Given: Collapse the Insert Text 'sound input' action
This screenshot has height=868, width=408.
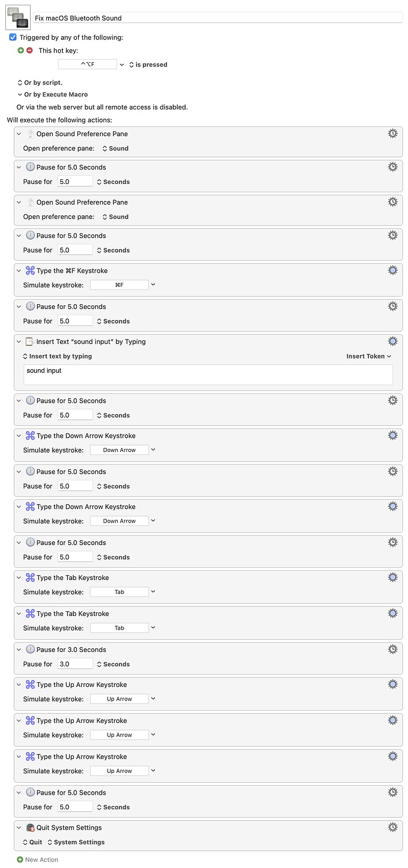Looking at the screenshot, I should (x=19, y=341).
